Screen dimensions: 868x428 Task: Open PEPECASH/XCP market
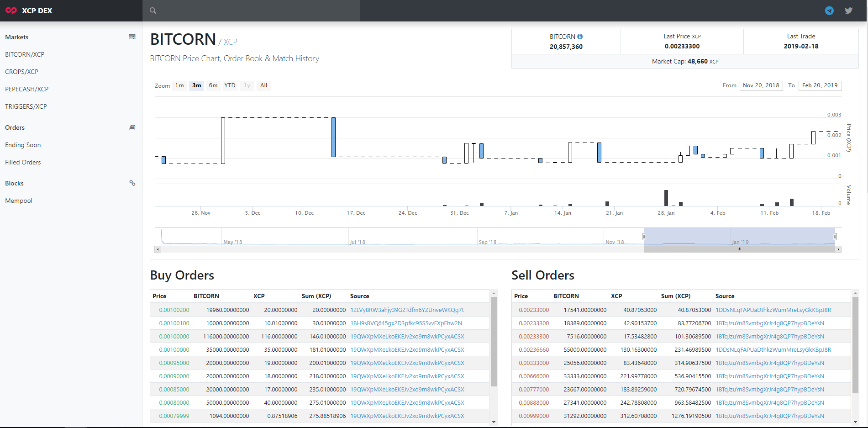click(x=26, y=89)
